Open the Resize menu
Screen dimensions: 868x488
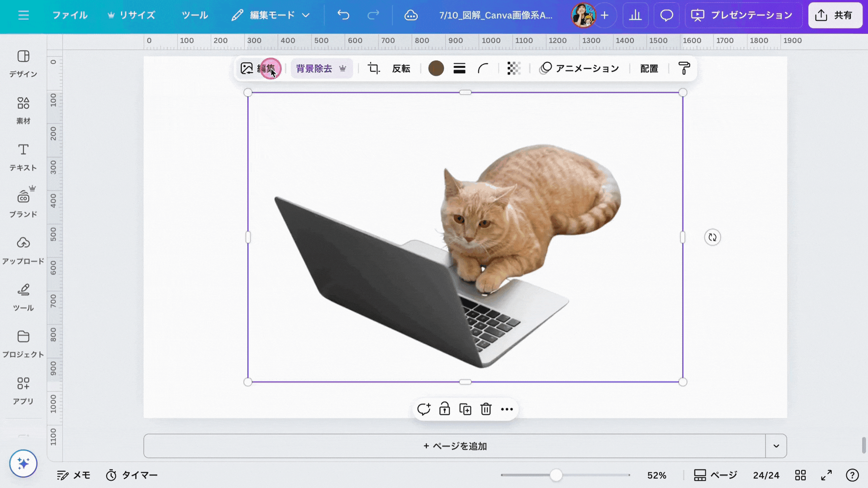[132, 15]
